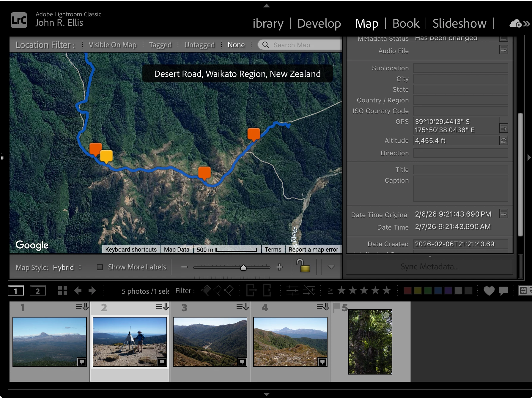This screenshot has height=398, width=532.
Task: Filter by liked photos heart icon
Action: pyautogui.click(x=489, y=291)
